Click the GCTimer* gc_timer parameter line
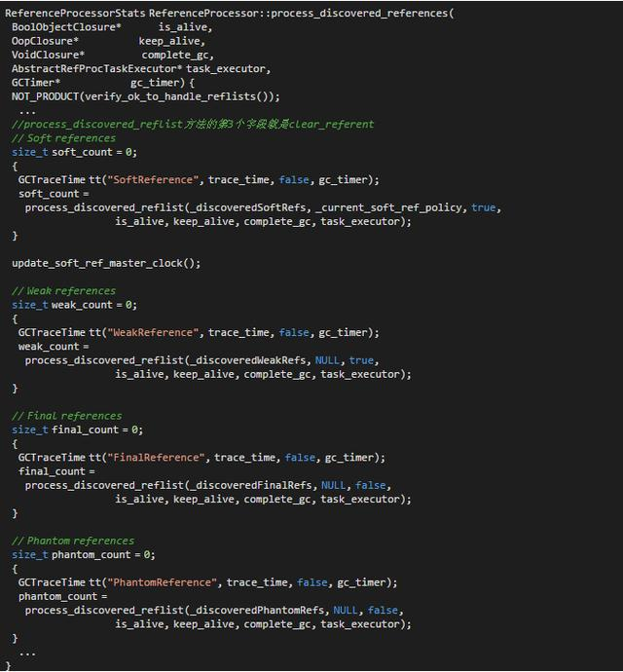 coord(103,83)
